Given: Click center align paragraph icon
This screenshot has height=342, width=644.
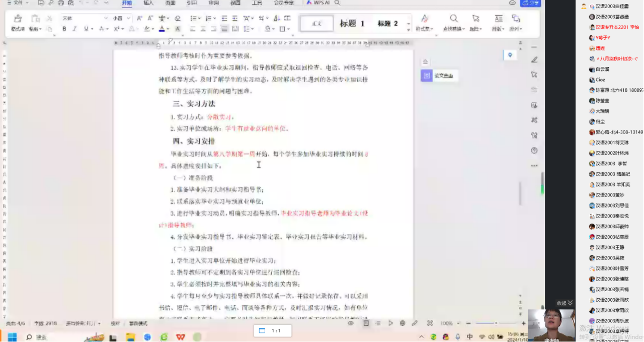Looking at the screenshot, I should point(203,29).
